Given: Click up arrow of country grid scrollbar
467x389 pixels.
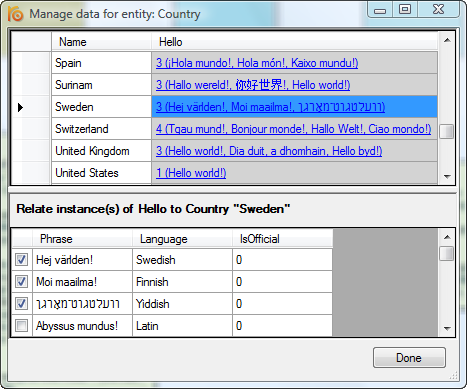Looking at the screenshot, I should point(447,40).
